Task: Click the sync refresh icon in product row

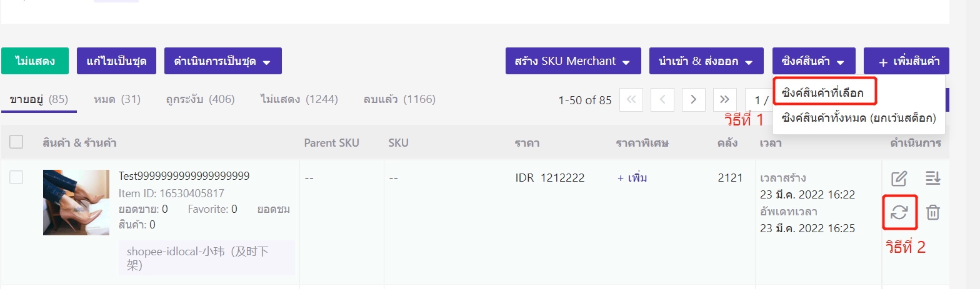Action: point(899,212)
